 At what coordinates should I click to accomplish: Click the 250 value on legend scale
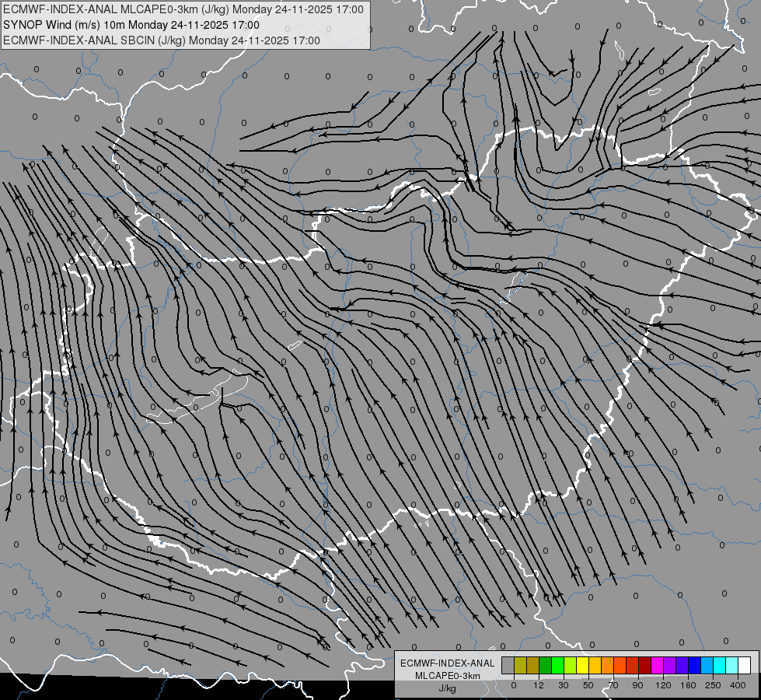pos(713,685)
